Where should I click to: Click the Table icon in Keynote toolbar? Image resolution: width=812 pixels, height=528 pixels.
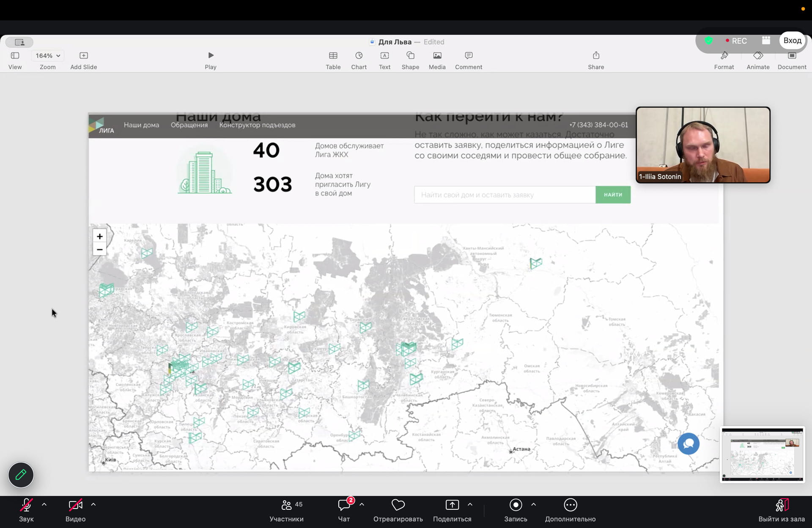click(333, 56)
